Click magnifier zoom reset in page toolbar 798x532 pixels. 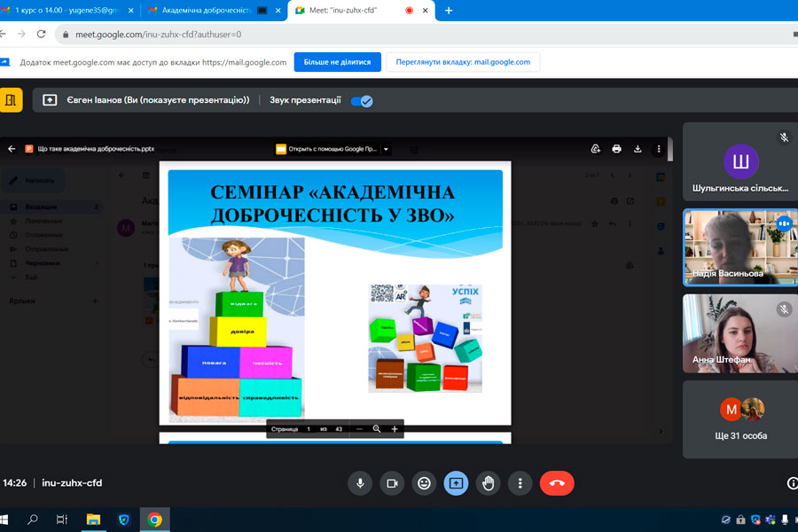click(377, 429)
